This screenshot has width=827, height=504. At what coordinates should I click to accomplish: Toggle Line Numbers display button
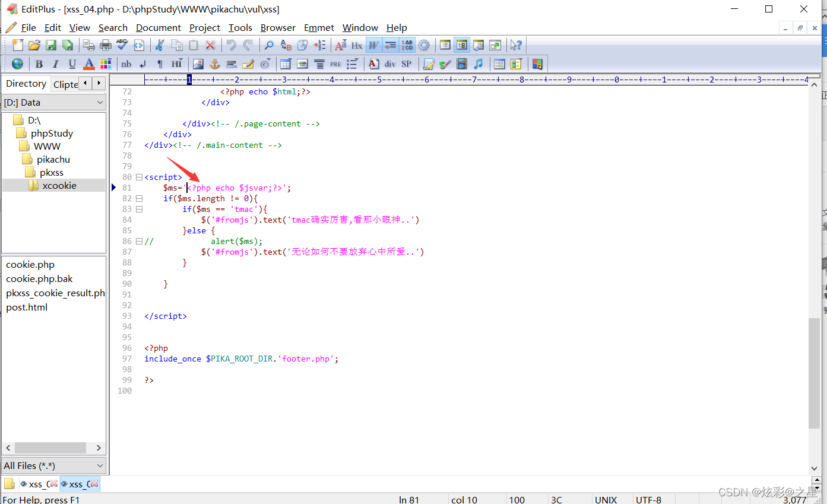click(407, 45)
